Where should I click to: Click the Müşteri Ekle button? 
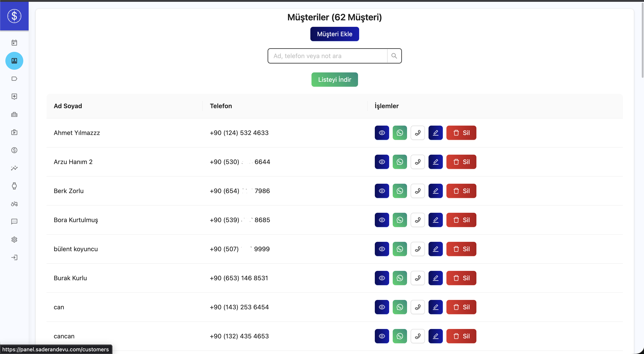click(334, 34)
